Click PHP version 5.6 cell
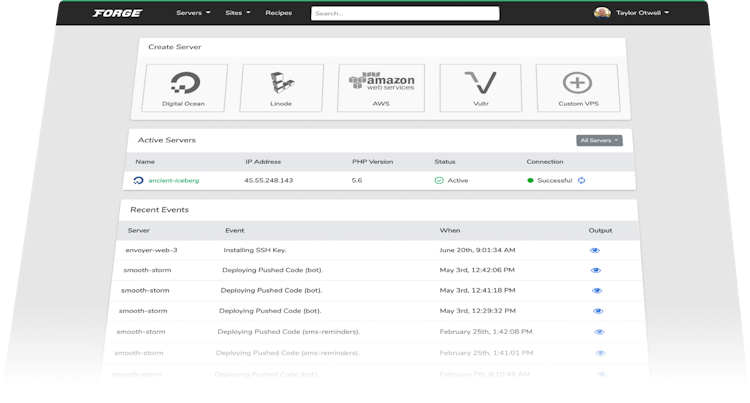The width and height of the screenshot is (750, 403). (357, 181)
